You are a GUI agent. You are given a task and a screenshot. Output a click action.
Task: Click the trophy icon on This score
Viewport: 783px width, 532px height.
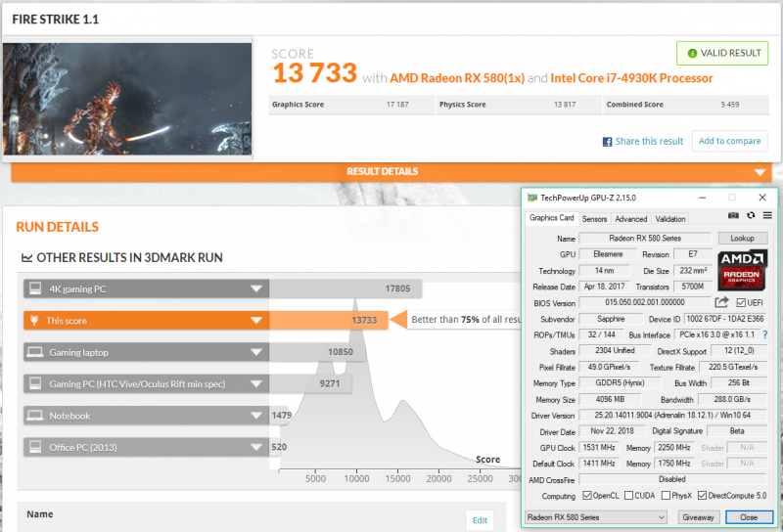click(x=35, y=320)
